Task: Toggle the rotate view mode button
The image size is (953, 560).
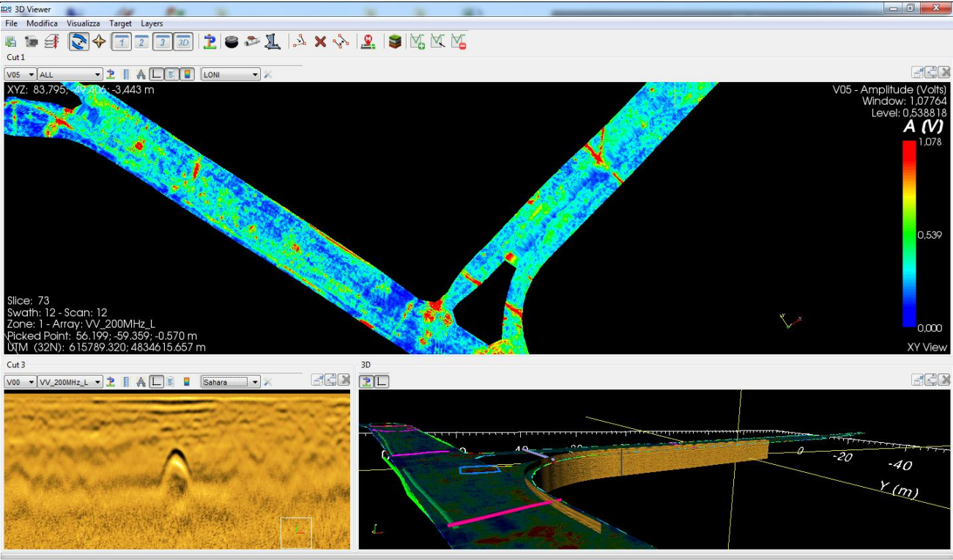Action: [78, 42]
